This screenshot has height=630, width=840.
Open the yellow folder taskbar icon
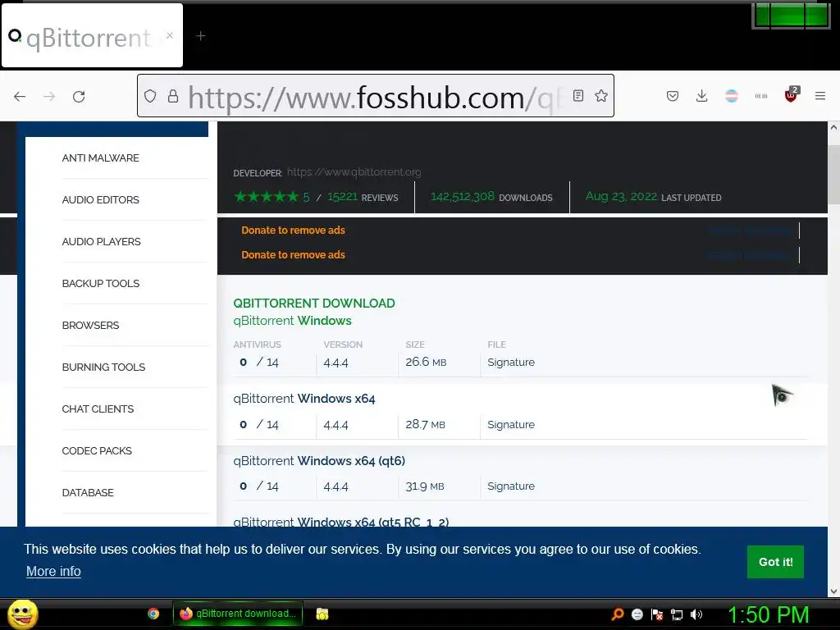[322, 614]
